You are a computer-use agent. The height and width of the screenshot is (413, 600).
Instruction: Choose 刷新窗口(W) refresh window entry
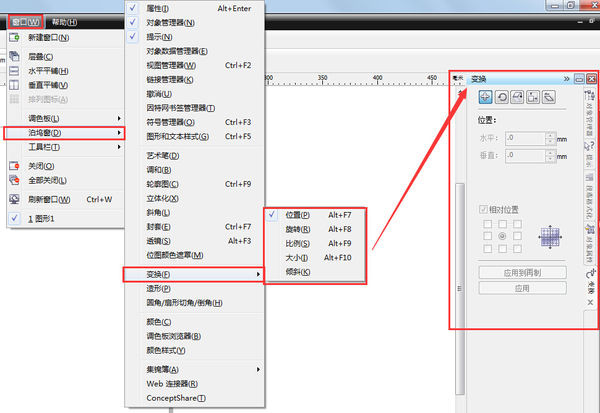click(x=65, y=199)
